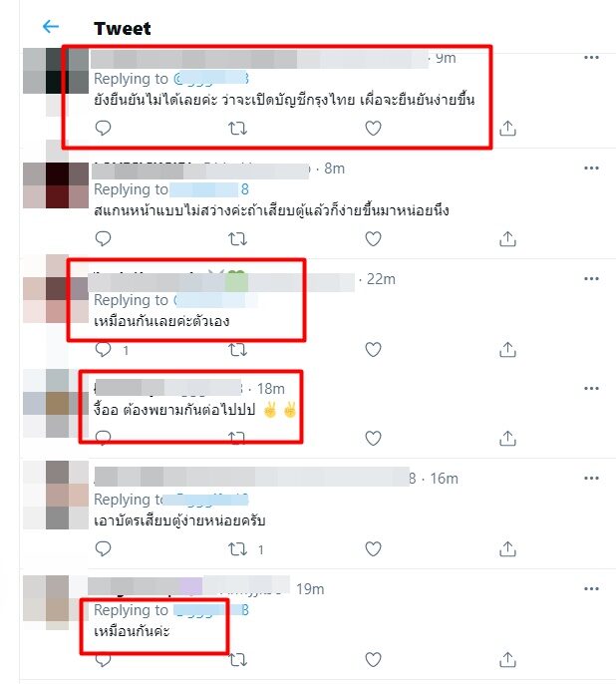The image size is (616, 684).
Task: Open profile picture of the 16m tweet author
Action: (x=56, y=496)
